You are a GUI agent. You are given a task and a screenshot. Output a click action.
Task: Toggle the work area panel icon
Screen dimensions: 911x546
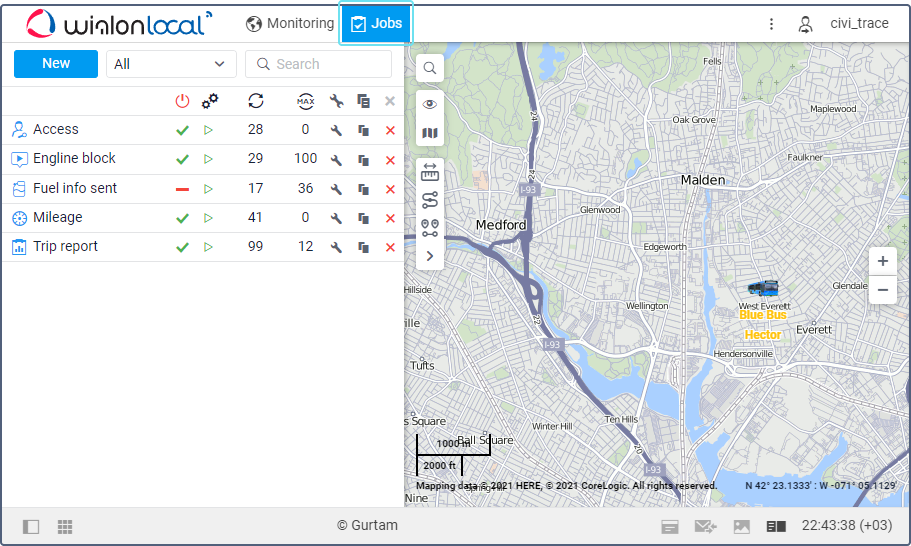pyautogui.click(x=31, y=527)
